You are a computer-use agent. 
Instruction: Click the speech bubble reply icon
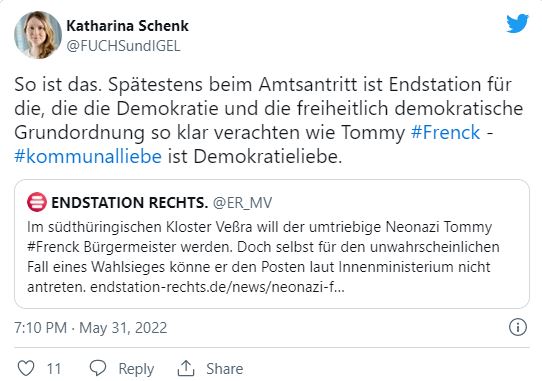point(98,368)
